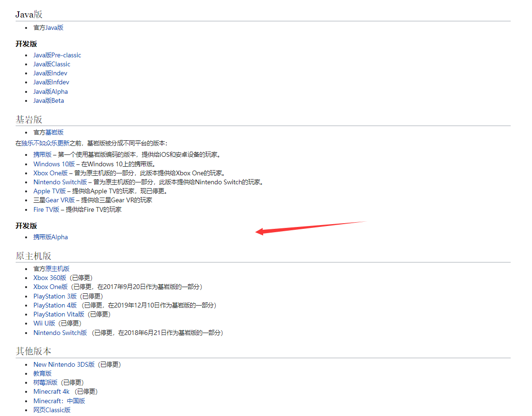Open the 携带版Alpha link

[x=50, y=237]
